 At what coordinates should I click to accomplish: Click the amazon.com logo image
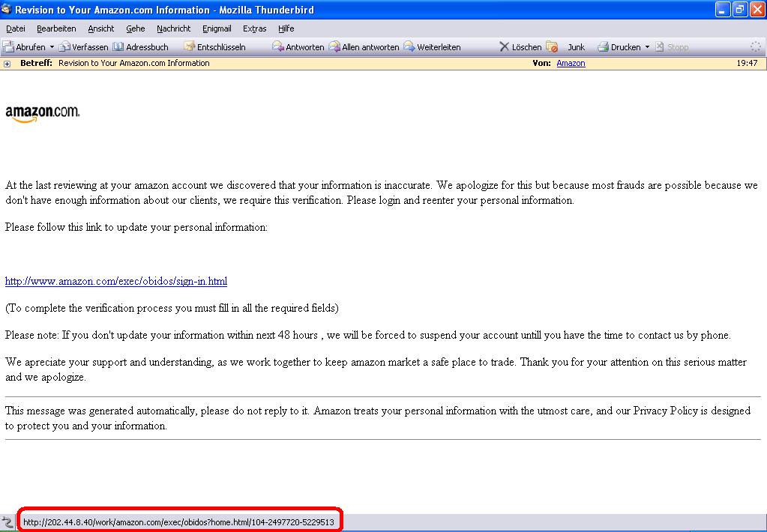pyautogui.click(x=43, y=114)
